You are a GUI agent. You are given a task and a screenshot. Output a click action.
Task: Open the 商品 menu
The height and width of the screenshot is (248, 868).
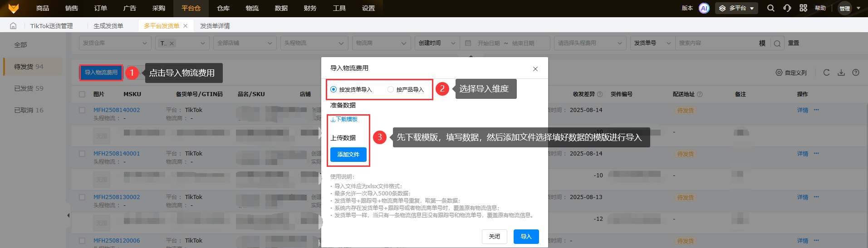point(43,8)
